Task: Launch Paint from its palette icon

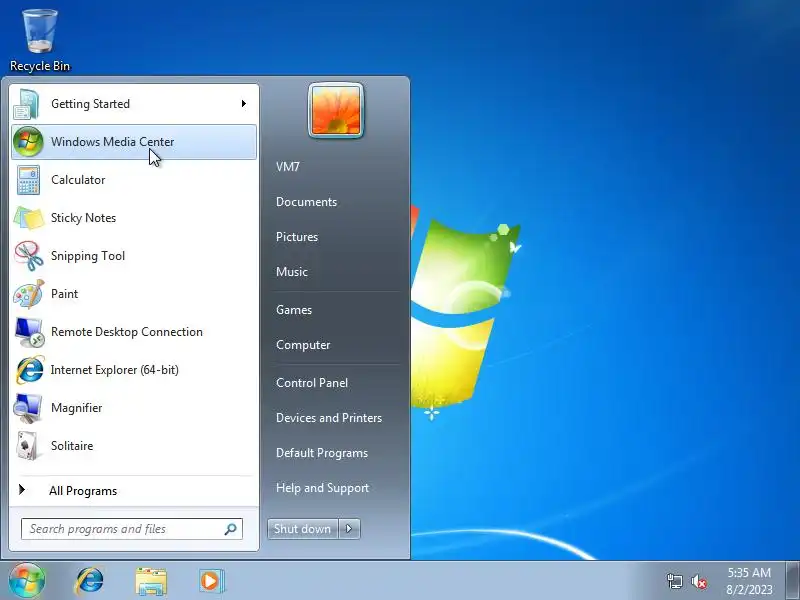Action: (x=29, y=294)
